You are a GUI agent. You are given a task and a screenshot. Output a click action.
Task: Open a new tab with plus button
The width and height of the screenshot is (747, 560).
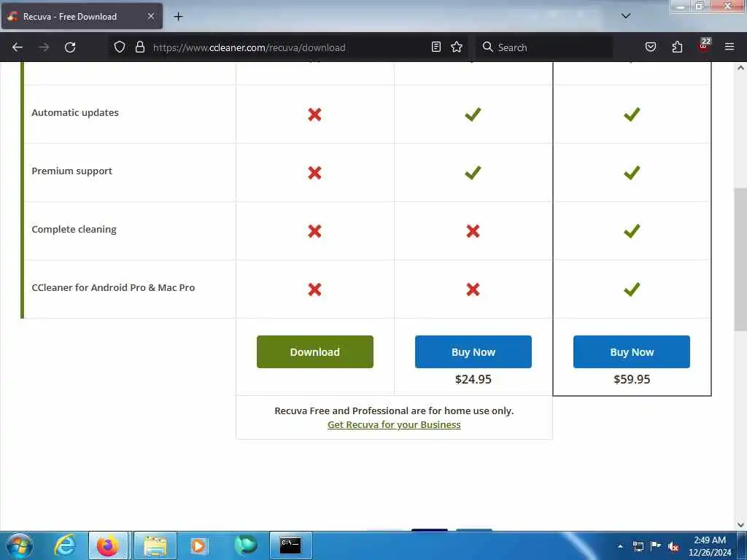pos(178,17)
